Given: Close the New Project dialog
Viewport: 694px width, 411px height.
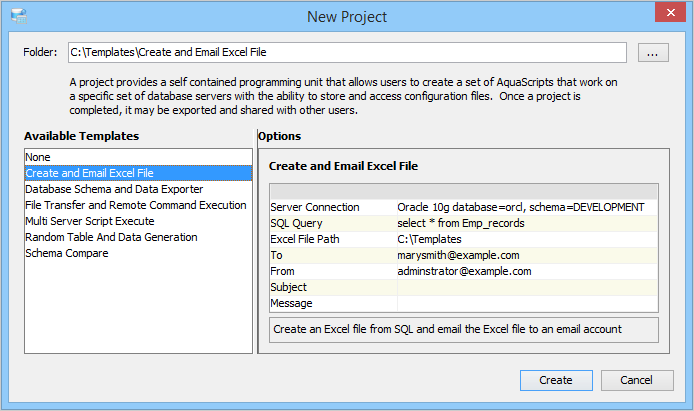Looking at the screenshot, I should [670, 14].
